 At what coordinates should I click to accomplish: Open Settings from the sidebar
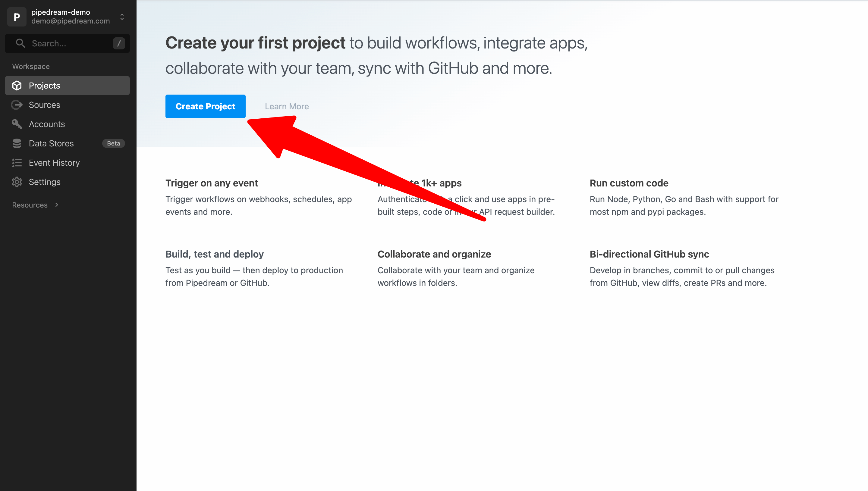[x=45, y=182]
